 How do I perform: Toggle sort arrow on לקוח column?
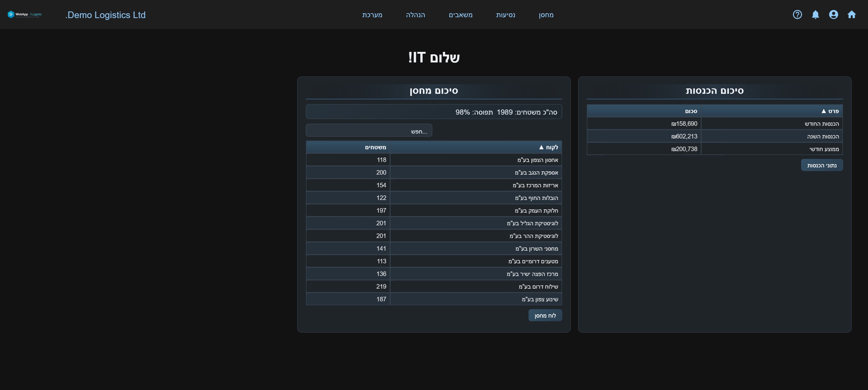pos(541,147)
